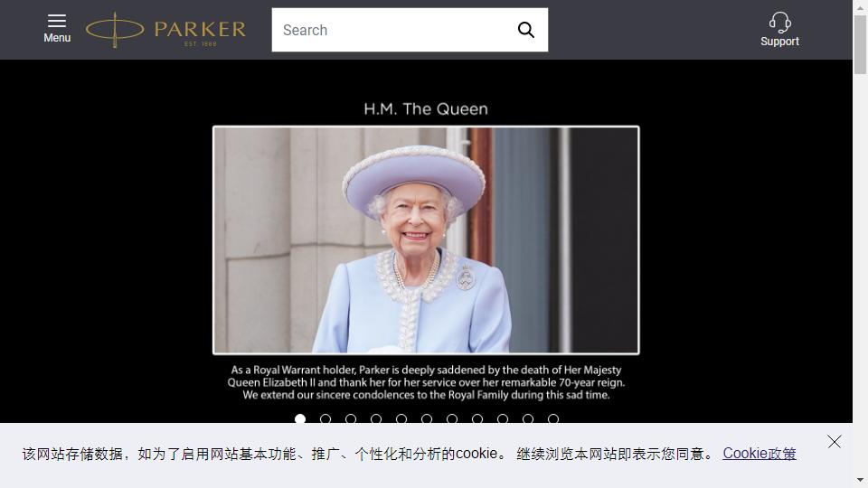Screen dimensions: 868x488
Task: Select the tenth carousel slide dot
Action: [x=528, y=418]
